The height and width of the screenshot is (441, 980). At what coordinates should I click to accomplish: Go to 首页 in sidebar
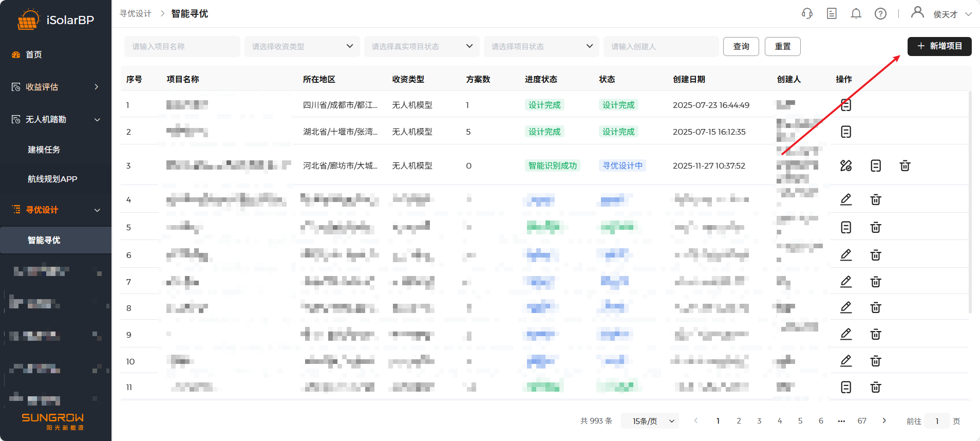(34, 54)
